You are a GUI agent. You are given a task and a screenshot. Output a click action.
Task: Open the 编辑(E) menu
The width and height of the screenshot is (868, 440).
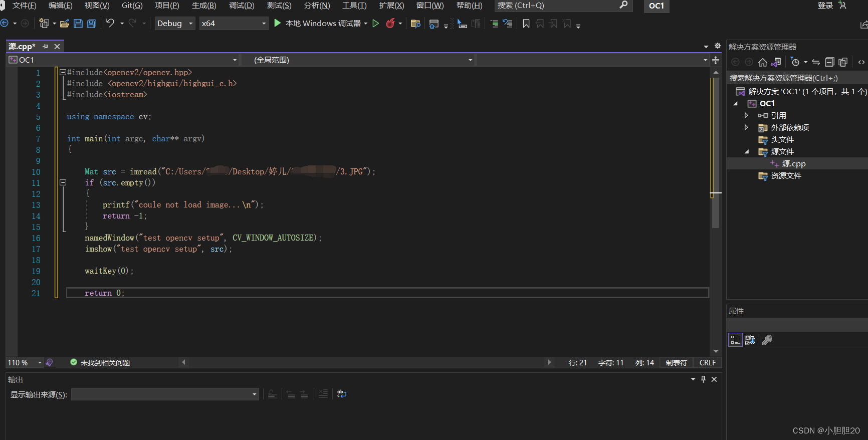pos(60,6)
